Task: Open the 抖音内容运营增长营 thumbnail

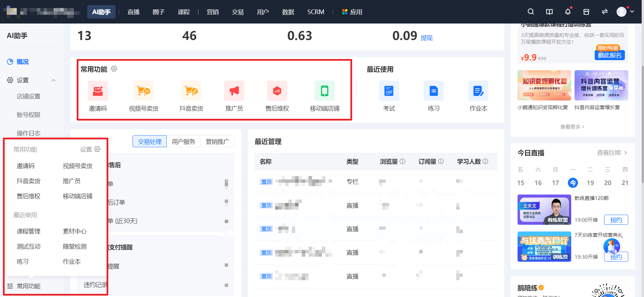Action: tap(601, 85)
